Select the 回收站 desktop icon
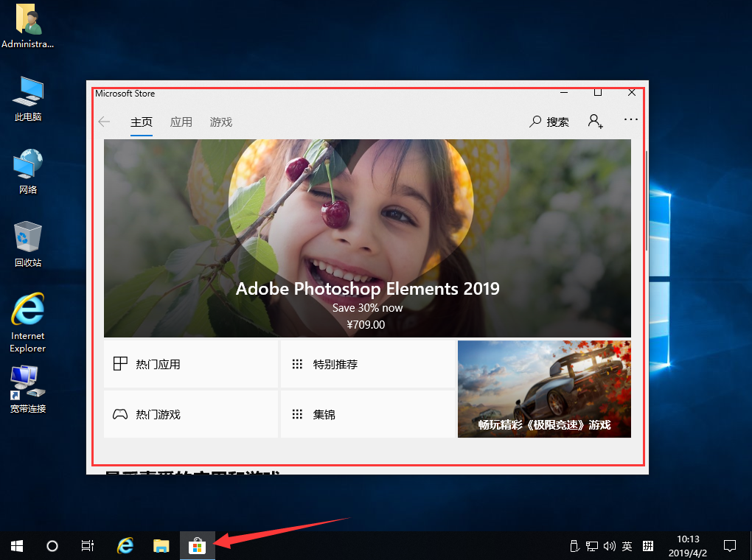752x560 pixels. click(x=28, y=245)
